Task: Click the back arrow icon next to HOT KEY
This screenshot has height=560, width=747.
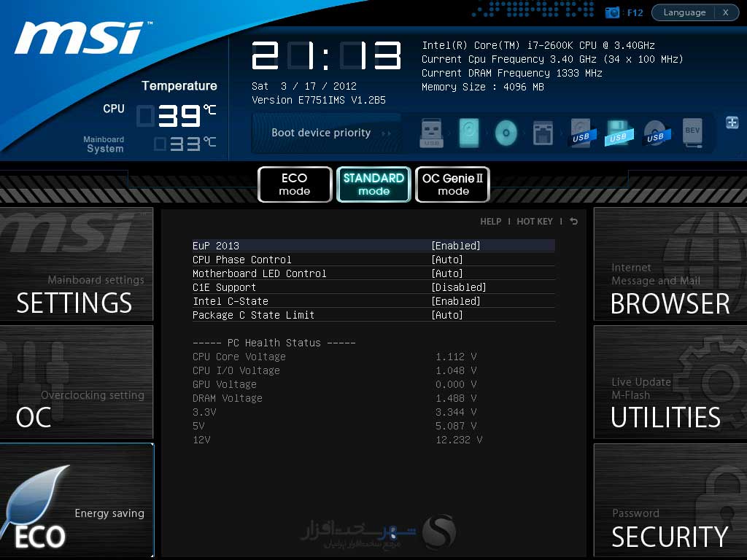Action: click(574, 222)
